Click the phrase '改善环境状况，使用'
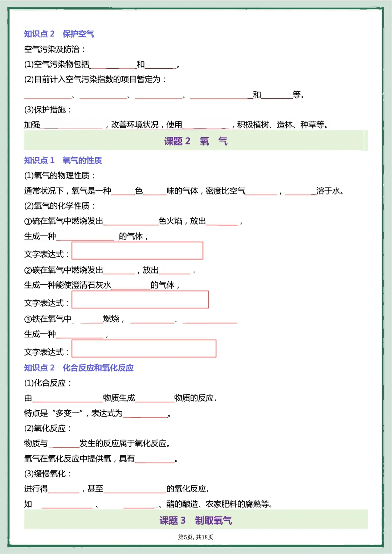The height and width of the screenshot is (554, 392). pyautogui.click(x=147, y=125)
